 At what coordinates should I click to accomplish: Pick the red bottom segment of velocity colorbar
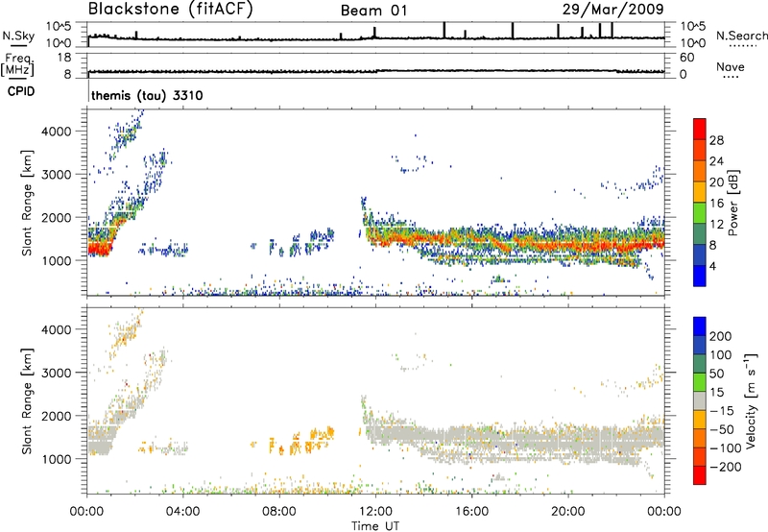pyautogui.click(x=700, y=474)
